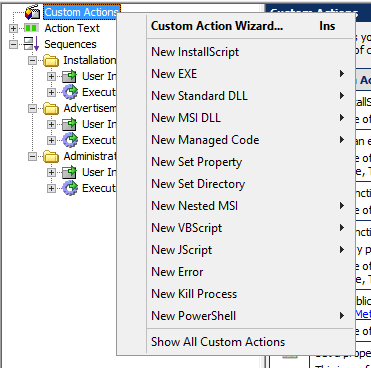Click Execute gear icon under Advertisement

pos(70,140)
